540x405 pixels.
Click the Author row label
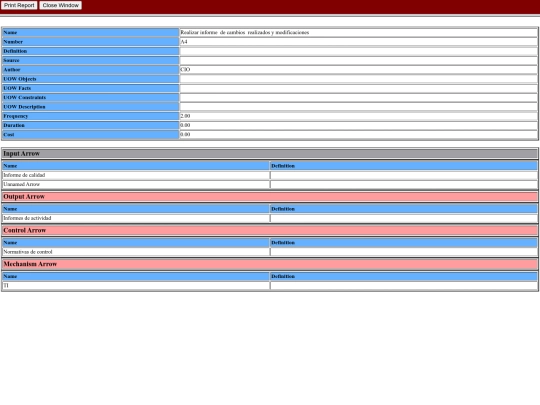[90, 70]
